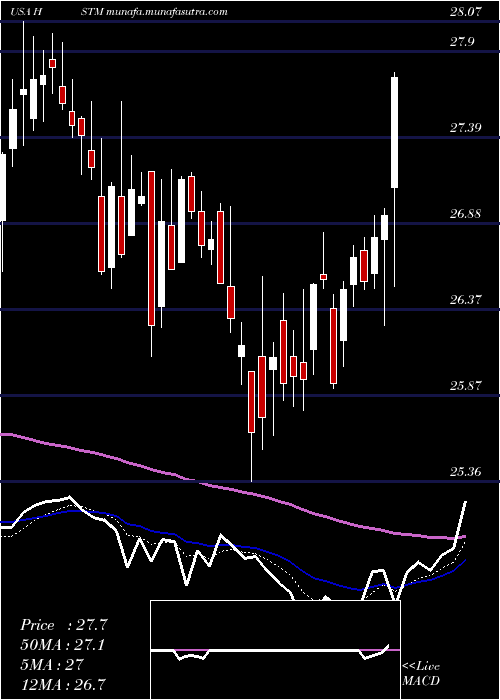Screen dimensions: 500x700
Task: Click the 26.88 price level label
Action: pyautogui.click(x=465, y=214)
